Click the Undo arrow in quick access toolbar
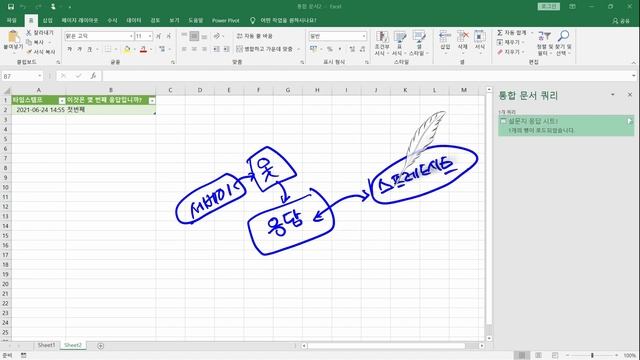The width and height of the screenshot is (640, 360). coord(23,7)
